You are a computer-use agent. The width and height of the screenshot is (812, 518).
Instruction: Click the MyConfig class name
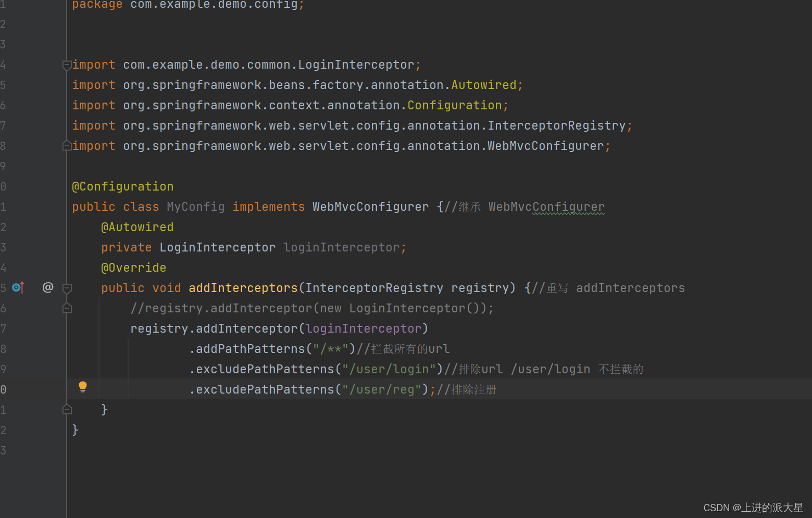pos(196,207)
